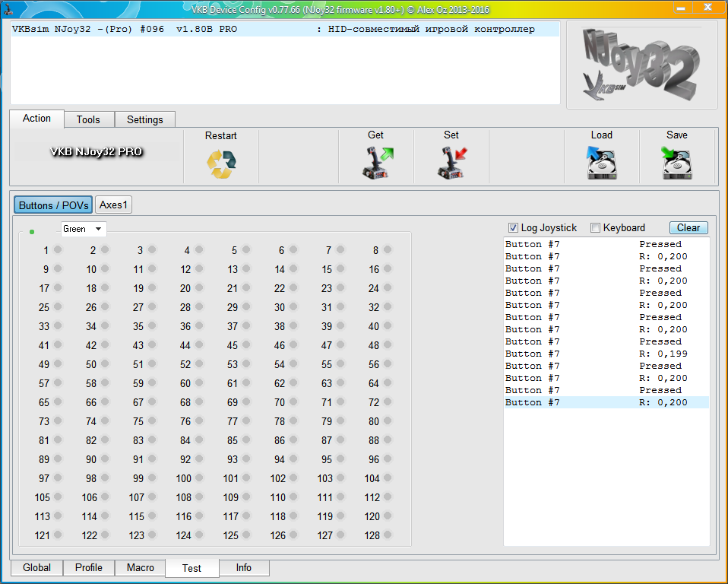The image size is (728, 584).
Task: Click button 19 indicator light
Action: click(x=152, y=287)
